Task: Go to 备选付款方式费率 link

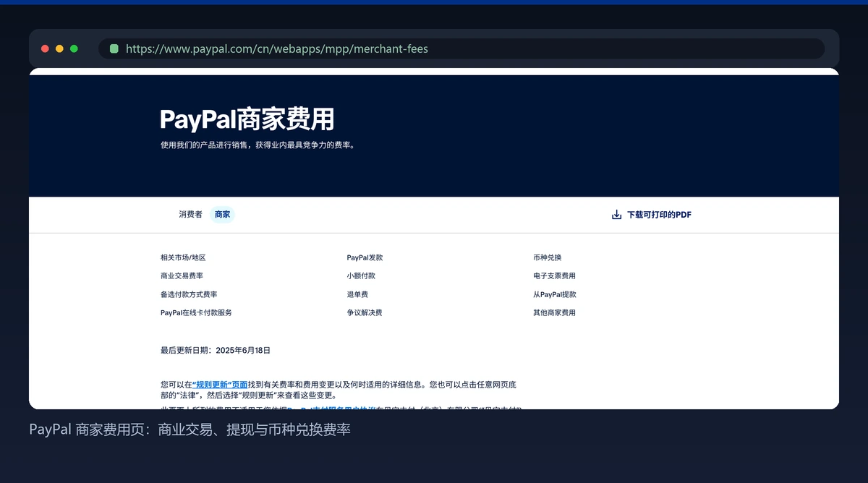Action: [x=189, y=294]
